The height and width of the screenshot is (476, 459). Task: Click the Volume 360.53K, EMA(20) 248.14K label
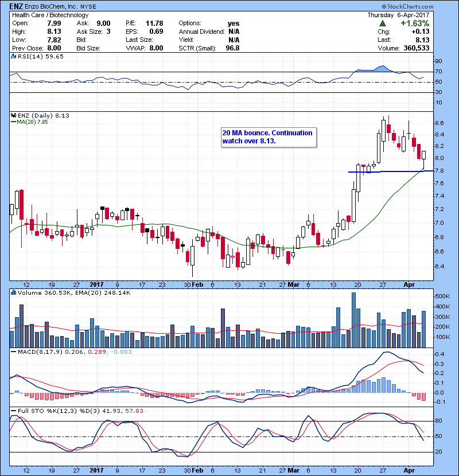[x=74, y=292]
